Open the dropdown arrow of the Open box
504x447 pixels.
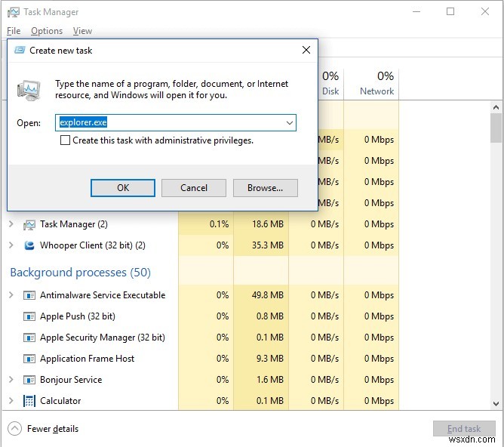[x=290, y=122]
